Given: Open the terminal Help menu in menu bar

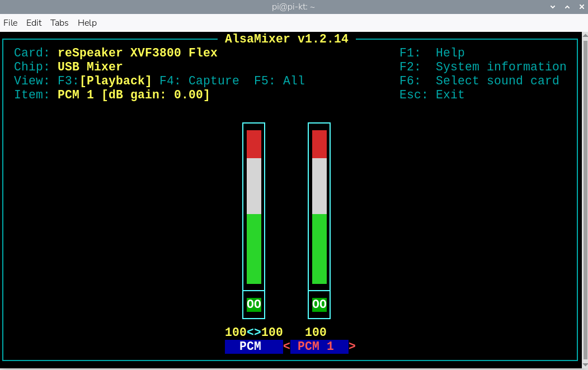Looking at the screenshot, I should click(x=87, y=23).
